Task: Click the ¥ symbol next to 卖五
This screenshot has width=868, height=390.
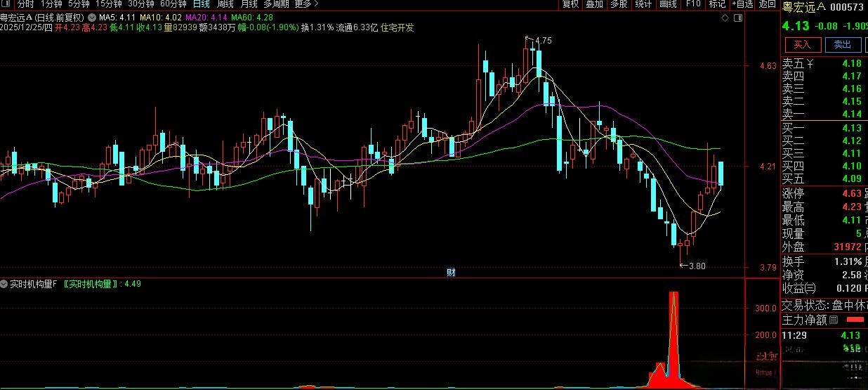Action: tap(810, 64)
